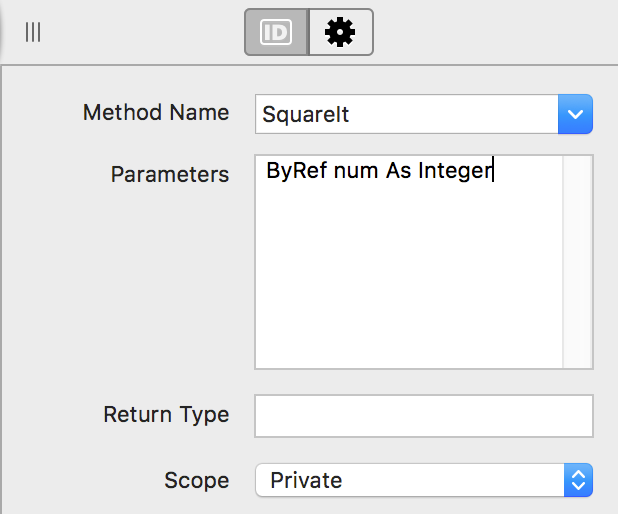Expand the Method Name dropdown arrow
Viewport: 618px width, 514px height.
click(575, 114)
